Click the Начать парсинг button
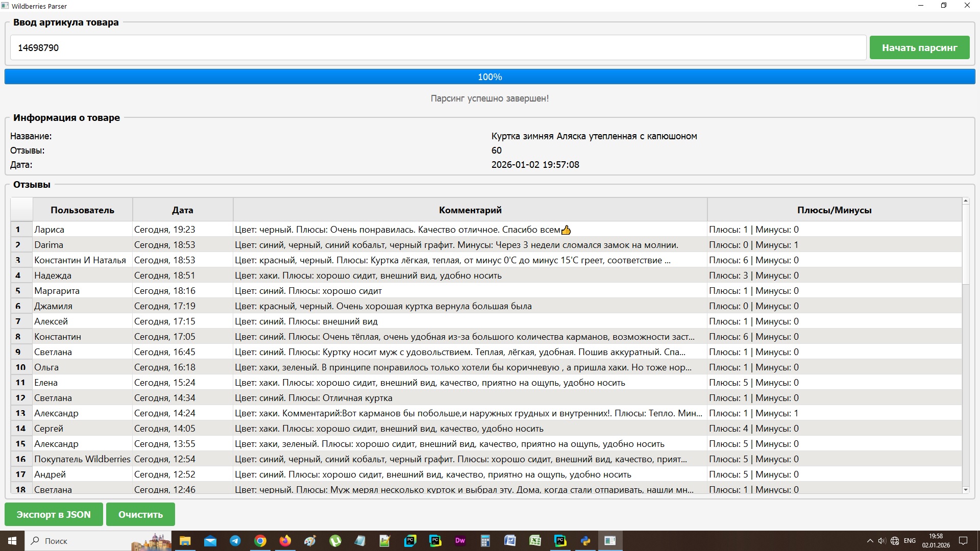The width and height of the screenshot is (980, 551). coord(919,47)
